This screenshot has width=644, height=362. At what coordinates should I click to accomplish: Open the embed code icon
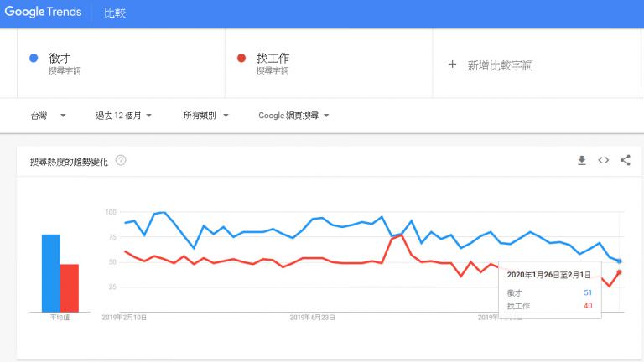(x=604, y=160)
